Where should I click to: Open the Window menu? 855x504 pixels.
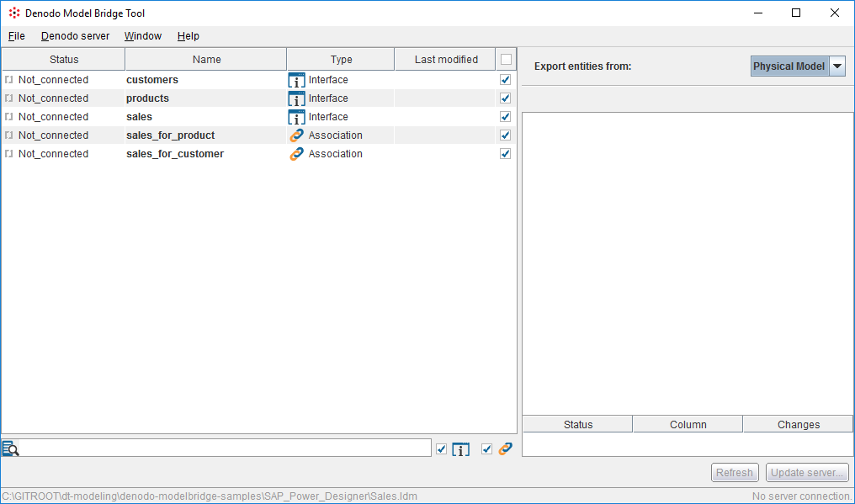point(143,36)
